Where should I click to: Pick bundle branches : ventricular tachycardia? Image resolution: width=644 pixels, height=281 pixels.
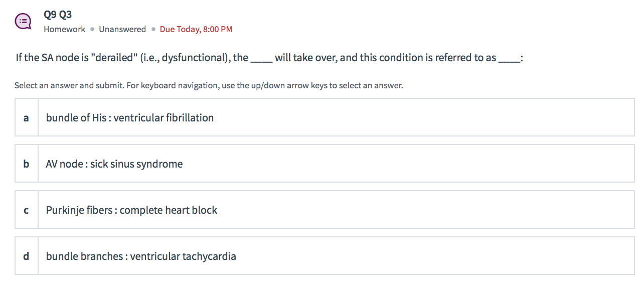(141, 256)
